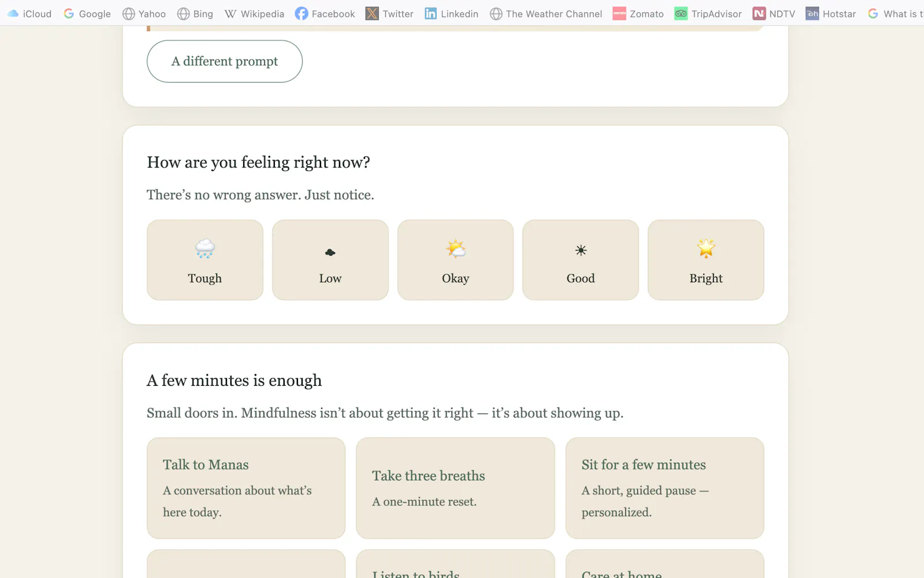Click the Bing bookmark globe icon
This screenshot has height=578, width=924.
pos(184,13)
